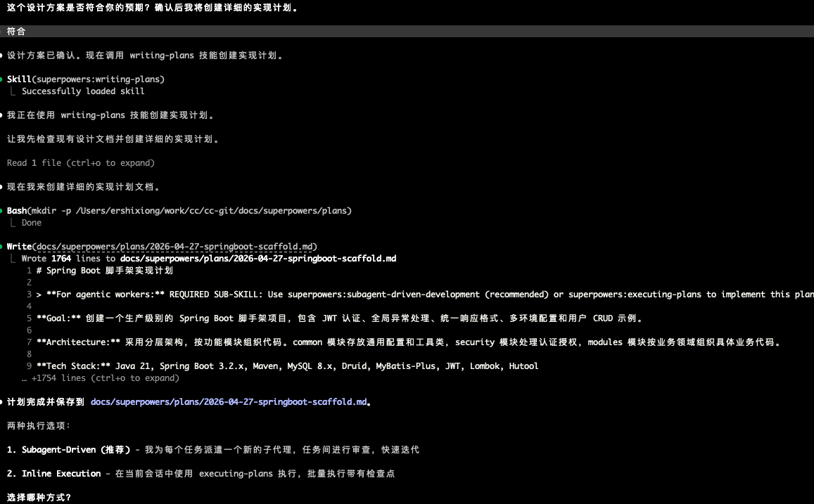
Task: Select the Bash mkdir command line
Action: (179, 211)
